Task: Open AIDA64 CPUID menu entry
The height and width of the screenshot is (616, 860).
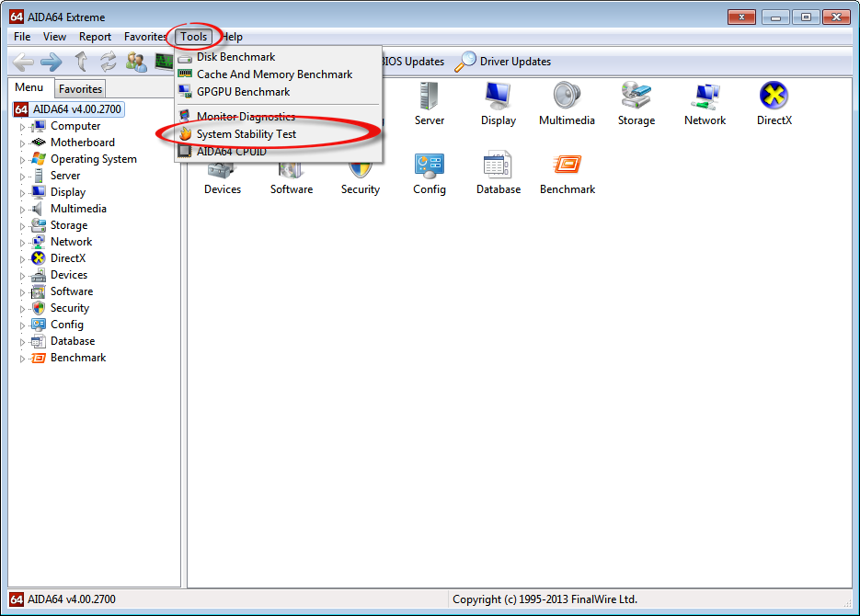Action: pos(232,152)
